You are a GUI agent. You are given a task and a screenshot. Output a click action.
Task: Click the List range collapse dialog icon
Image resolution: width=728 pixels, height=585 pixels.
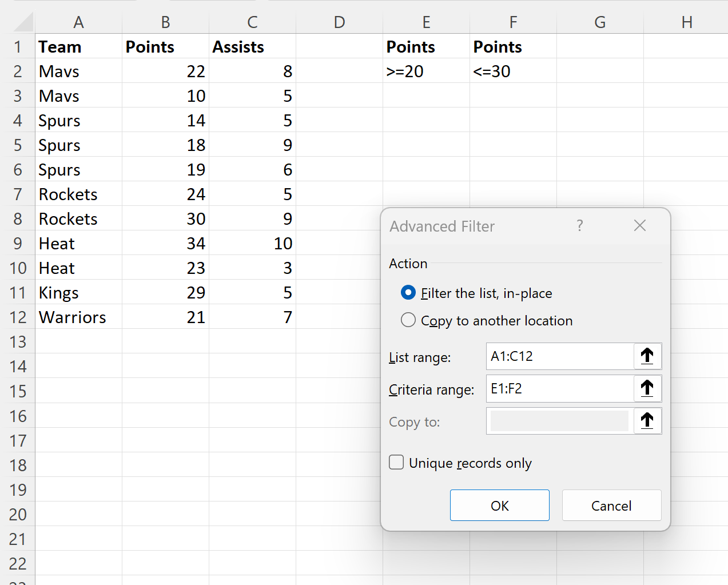[647, 356]
